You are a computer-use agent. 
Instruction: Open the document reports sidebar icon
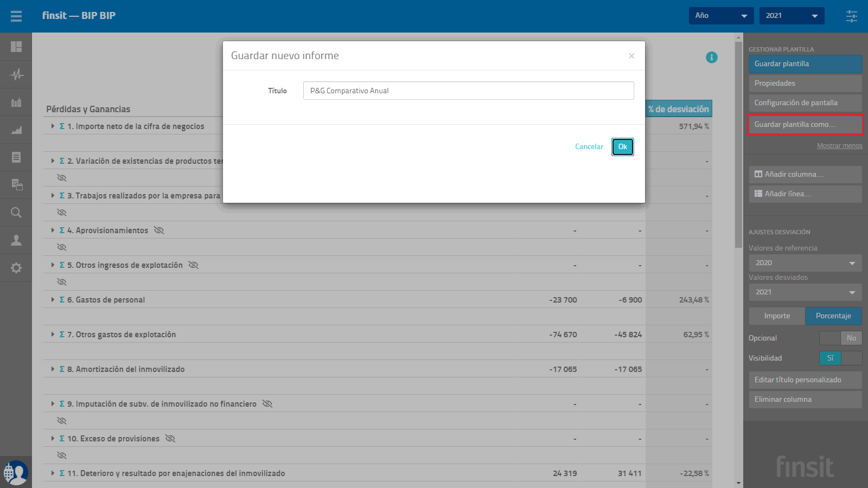tap(16, 157)
